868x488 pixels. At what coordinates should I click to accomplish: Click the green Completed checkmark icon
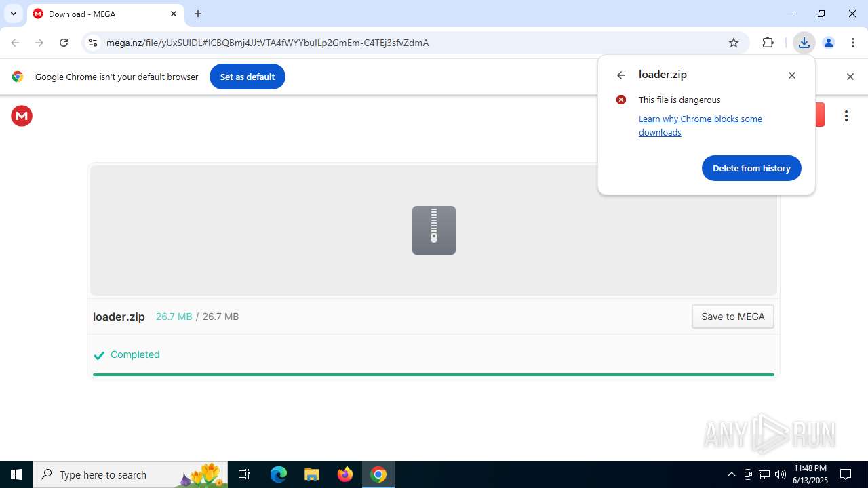pos(99,355)
